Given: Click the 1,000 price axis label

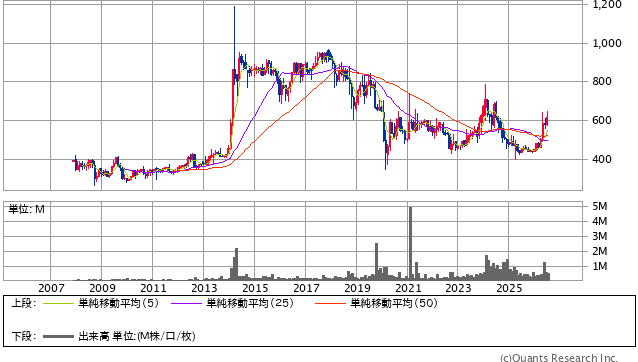Looking at the screenshot, I should [607, 44].
